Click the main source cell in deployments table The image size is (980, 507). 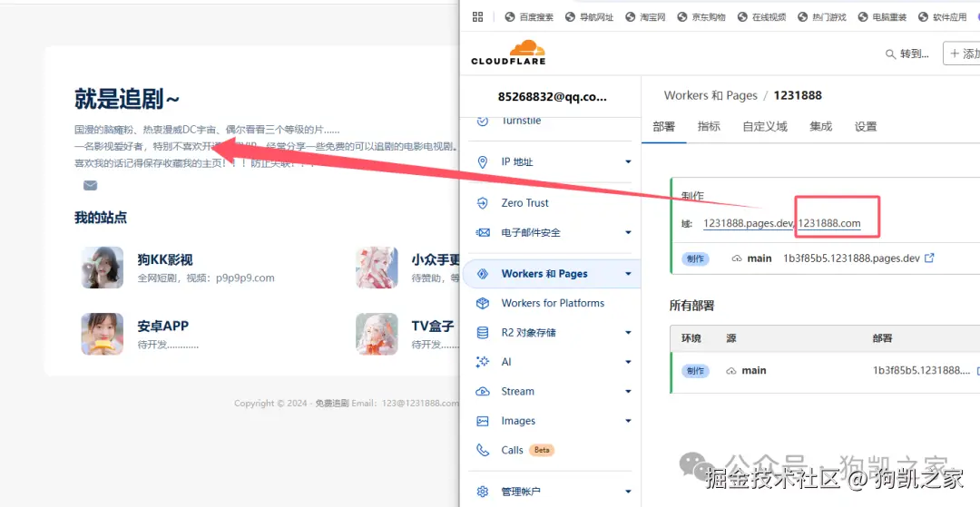tap(746, 371)
